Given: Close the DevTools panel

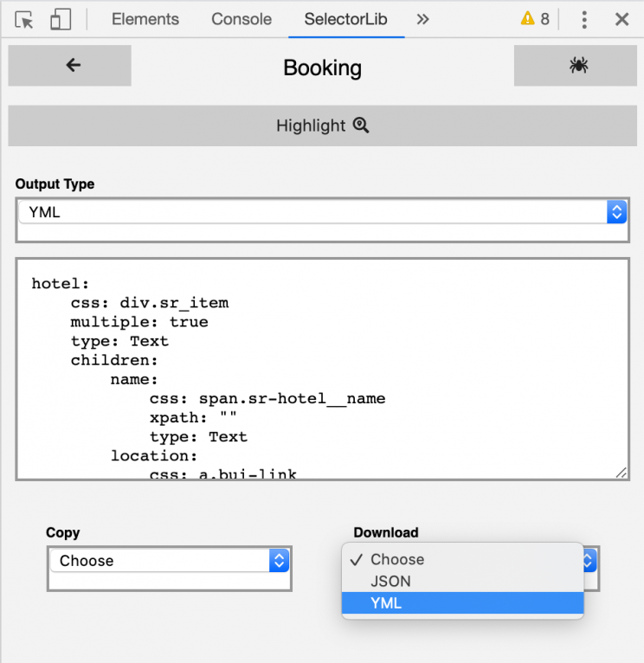Looking at the screenshot, I should coord(621,19).
